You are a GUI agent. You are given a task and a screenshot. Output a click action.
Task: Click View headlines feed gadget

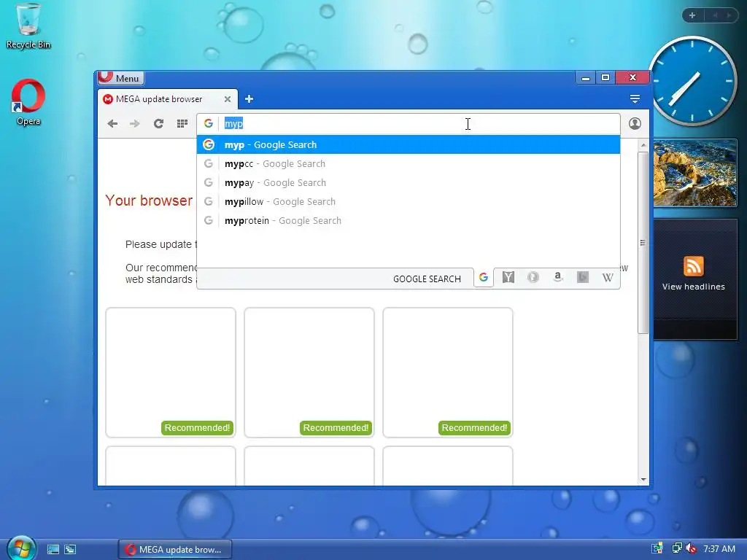tap(694, 287)
